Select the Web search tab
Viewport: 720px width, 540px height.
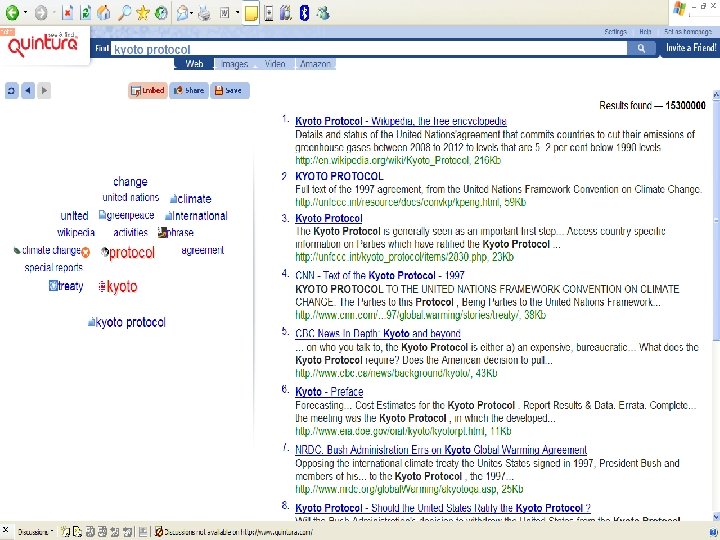pyautogui.click(x=194, y=64)
